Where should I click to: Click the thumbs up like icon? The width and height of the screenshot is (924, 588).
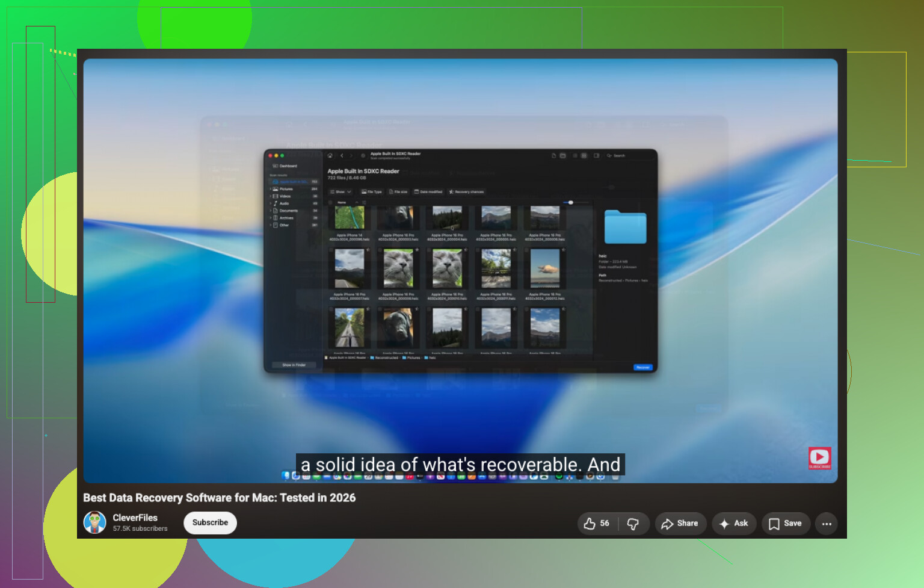pos(590,524)
